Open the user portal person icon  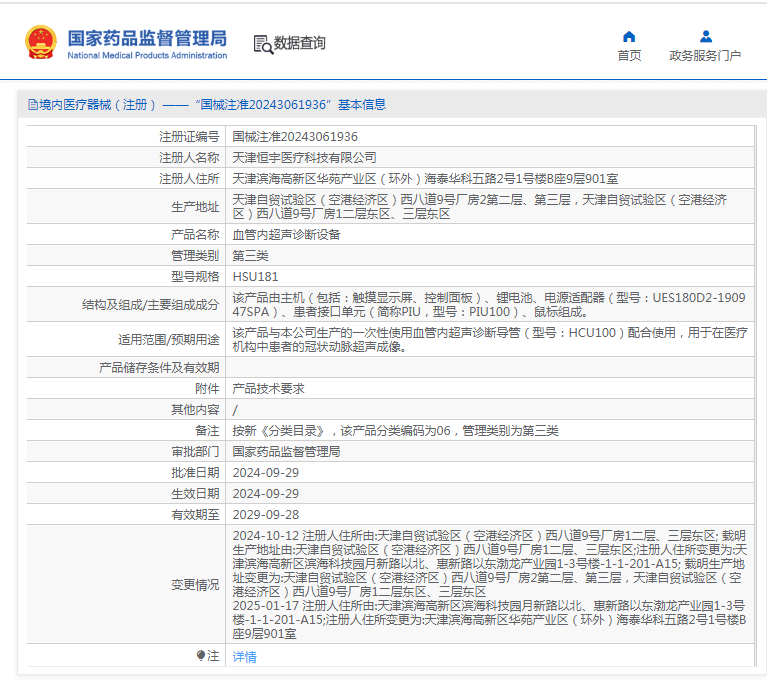(x=705, y=36)
